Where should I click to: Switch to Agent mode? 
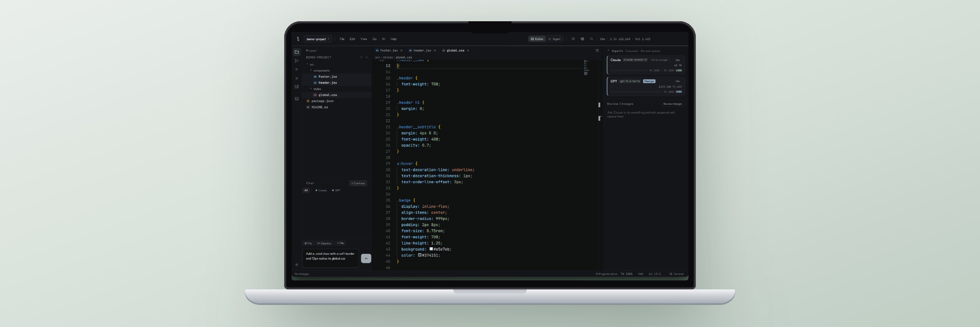click(x=555, y=39)
